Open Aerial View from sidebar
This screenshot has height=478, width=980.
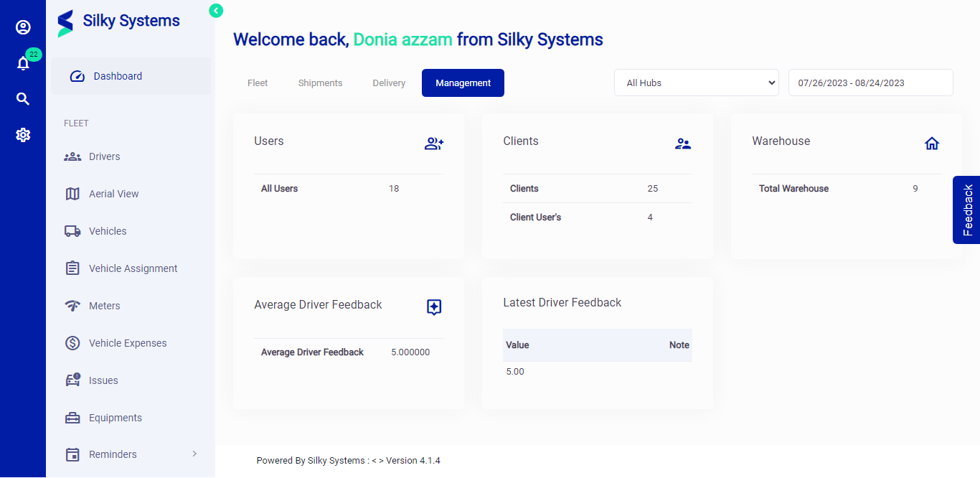coord(113,194)
